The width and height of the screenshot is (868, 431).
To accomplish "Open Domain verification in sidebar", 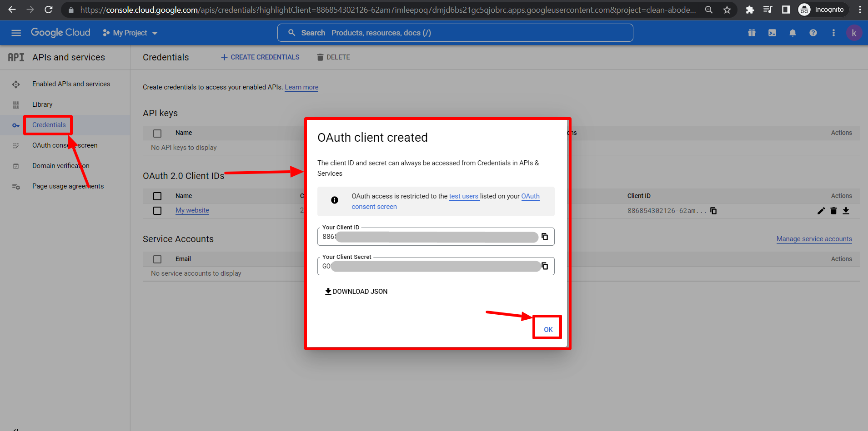I will click(60, 166).
